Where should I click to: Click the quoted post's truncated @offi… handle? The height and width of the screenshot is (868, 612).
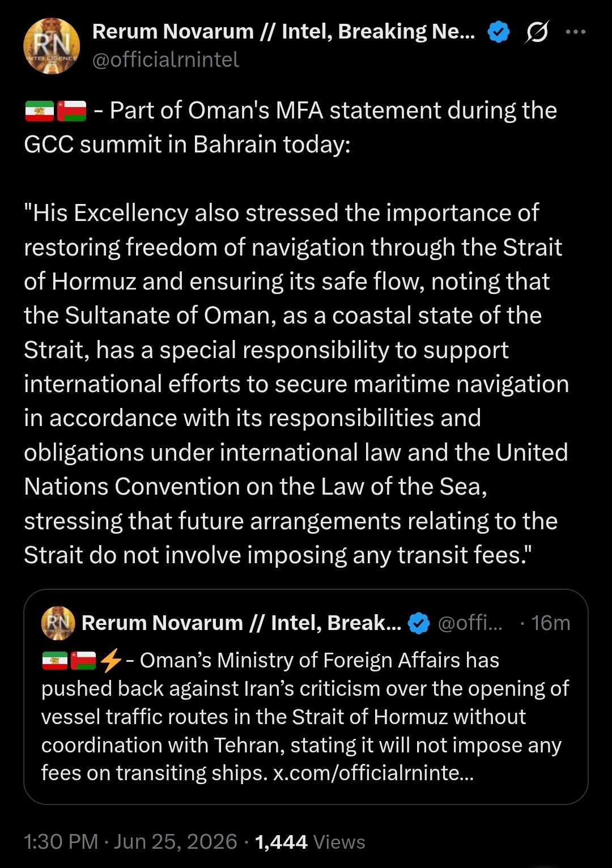[x=470, y=623]
